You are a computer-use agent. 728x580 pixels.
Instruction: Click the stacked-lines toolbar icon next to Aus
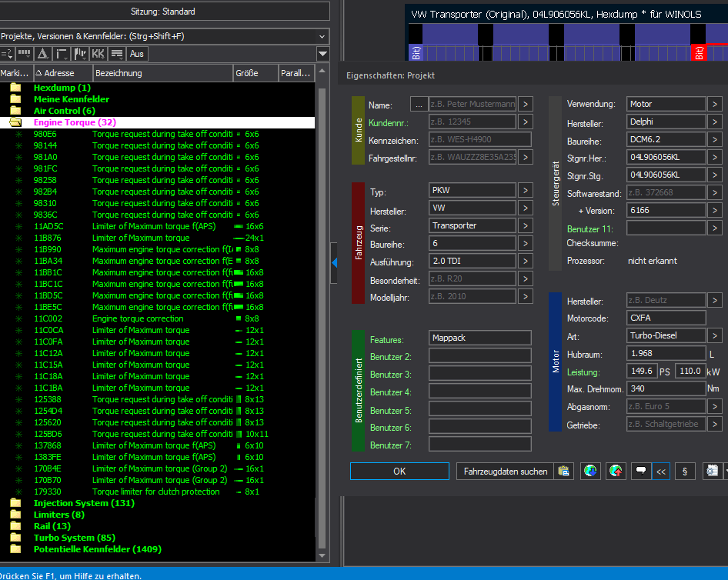(117, 54)
